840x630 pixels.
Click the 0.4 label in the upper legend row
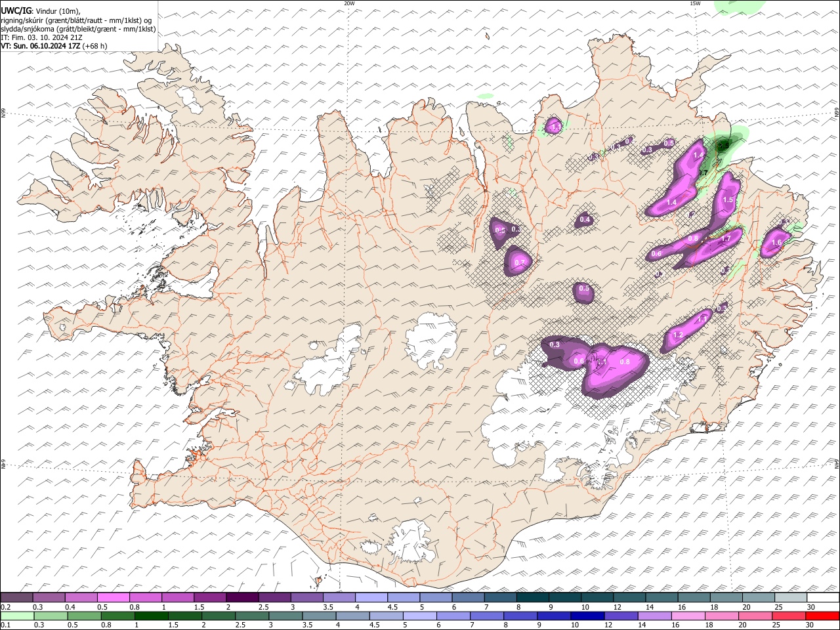pyautogui.click(x=70, y=607)
